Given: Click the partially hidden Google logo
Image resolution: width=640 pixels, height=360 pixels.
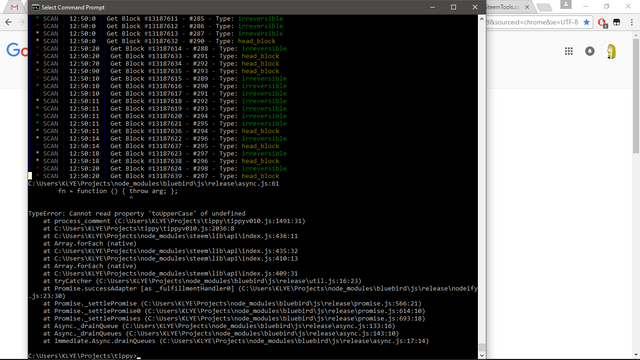Looking at the screenshot, I should pos(17,50).
